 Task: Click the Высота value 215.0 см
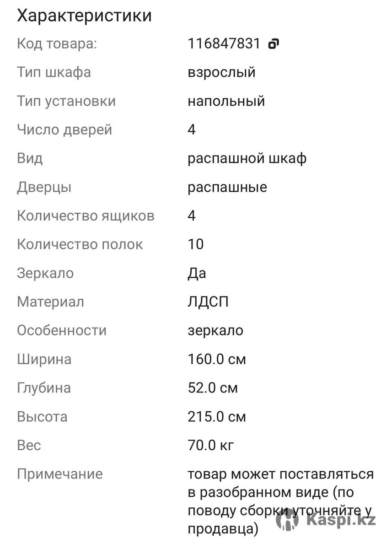click(x=217, y=417)
